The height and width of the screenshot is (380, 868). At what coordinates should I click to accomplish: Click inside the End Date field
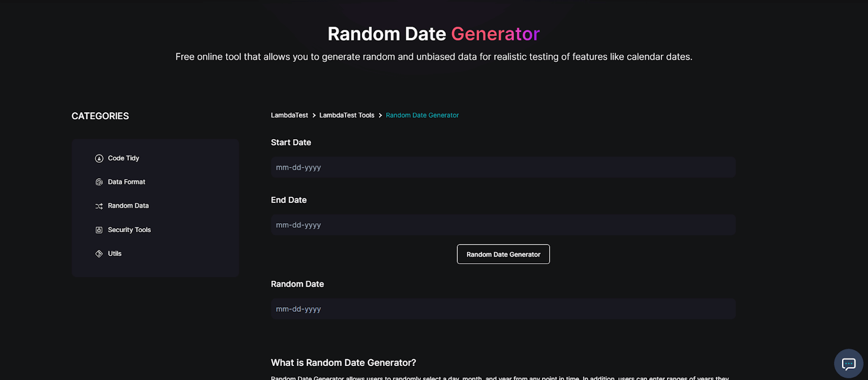503,224
